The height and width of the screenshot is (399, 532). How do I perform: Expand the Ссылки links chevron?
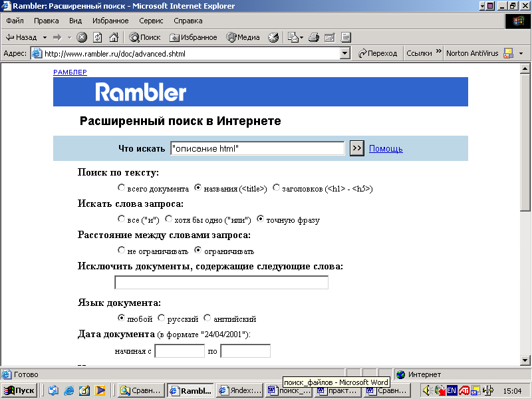(x=439, y=51)
